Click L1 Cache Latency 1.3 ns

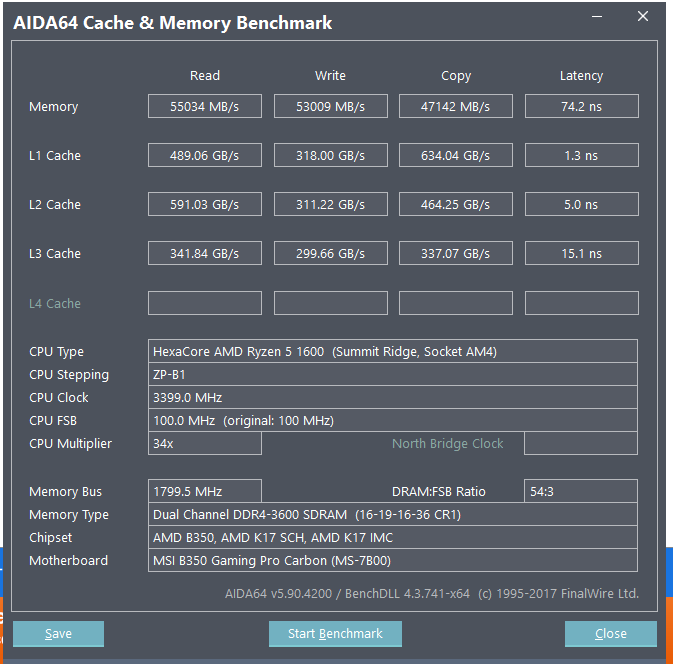tap(582, 155)
